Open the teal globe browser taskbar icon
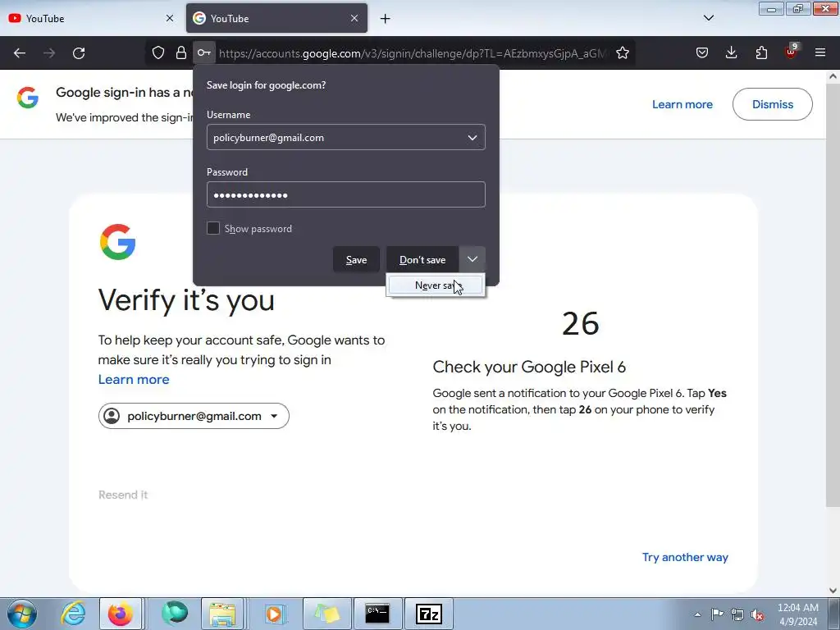The height and width of the screenshot is (630, 840). pyautogui.click(x=175, y=614)
